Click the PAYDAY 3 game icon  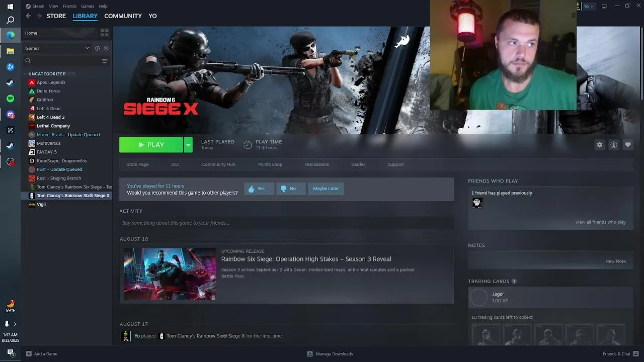point(32,152)
